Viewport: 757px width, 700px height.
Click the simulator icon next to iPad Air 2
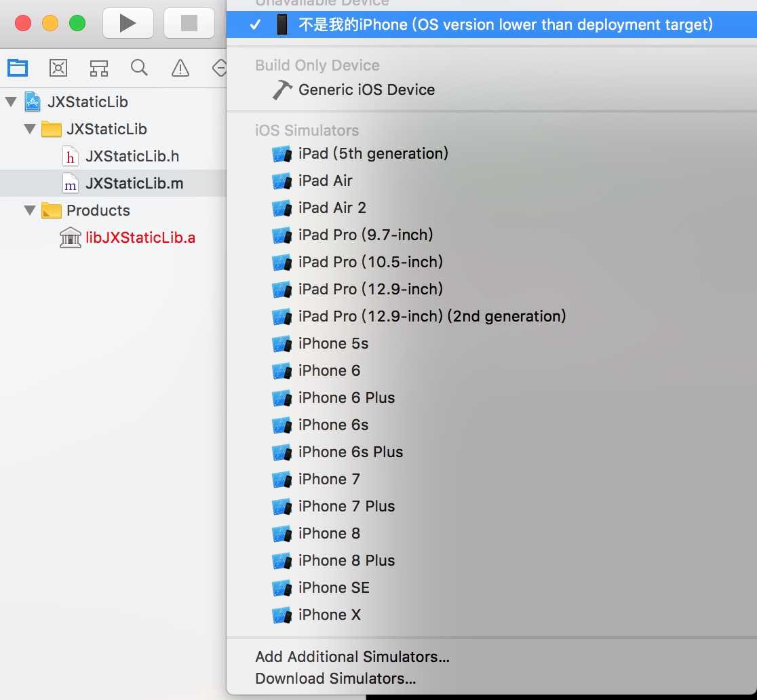[x=282, y=208]
